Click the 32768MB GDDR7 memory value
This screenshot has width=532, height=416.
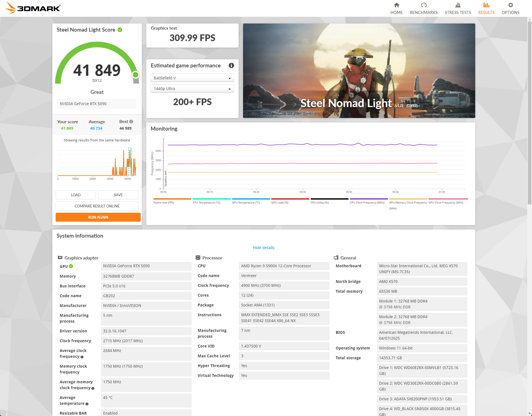(x=146, y=276)
